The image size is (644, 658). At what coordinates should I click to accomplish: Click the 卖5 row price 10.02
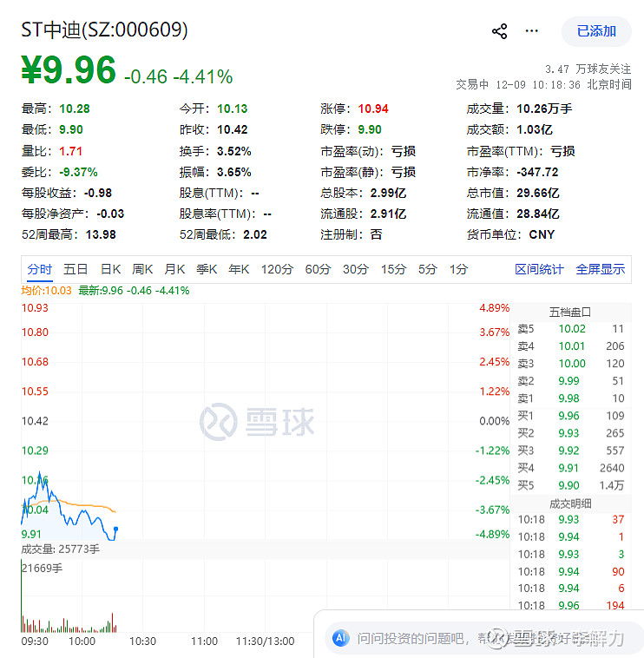click(572, 329)
